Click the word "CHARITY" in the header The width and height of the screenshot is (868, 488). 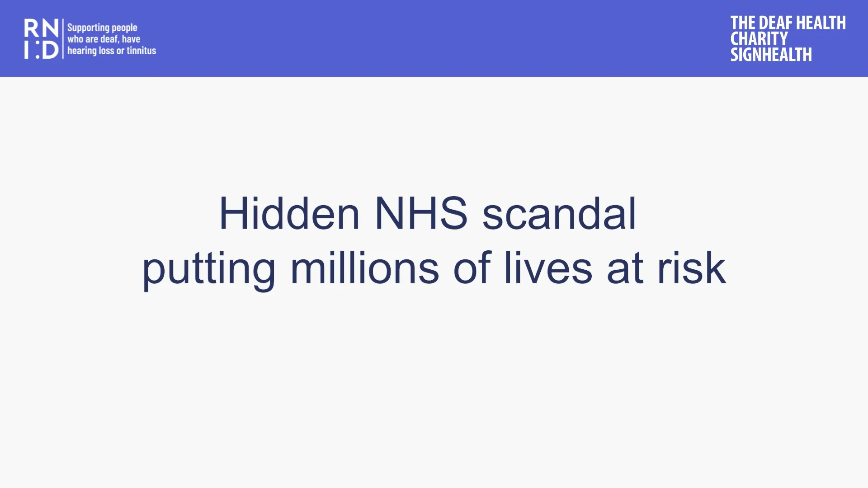pyautogui.click(x=759, y=39)
